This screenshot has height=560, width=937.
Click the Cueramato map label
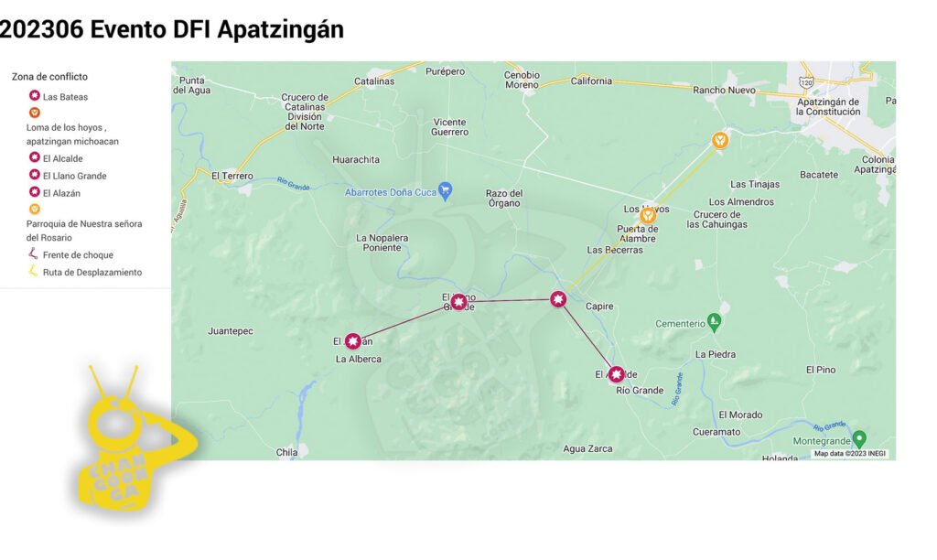click(716, 432)
